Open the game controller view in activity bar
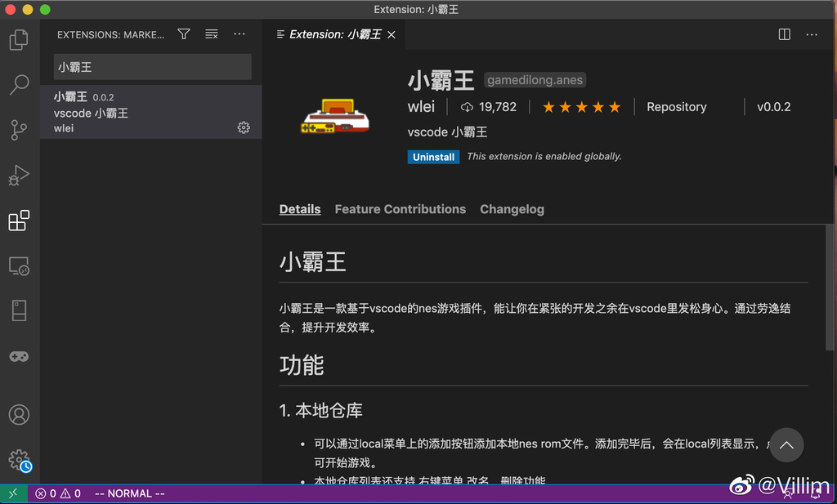 (x=20, y=356)
